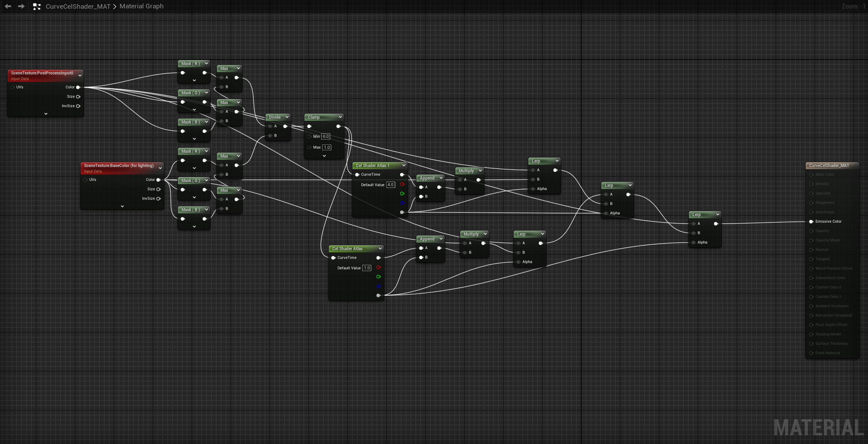868x444 pixels.
Task: Edit Clamp Min value field
Action: [x=325, y=136]
